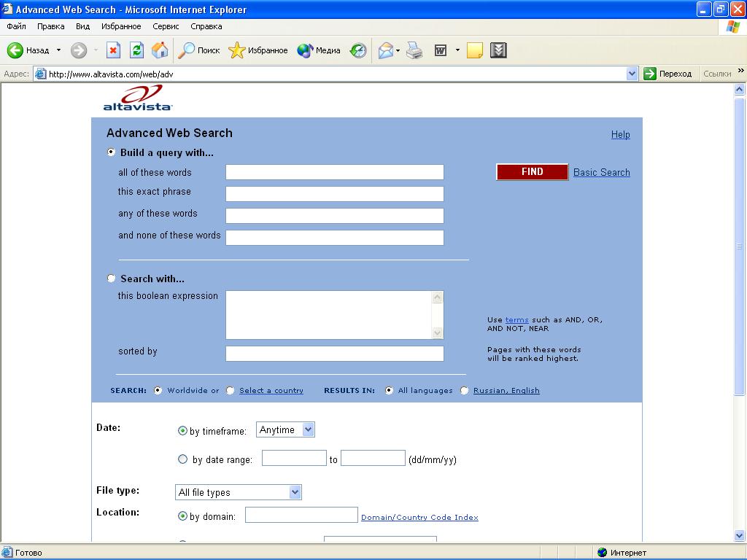Choose the 'Select a country' radio button
The height and width of the screenshot is (560, 747).
pyautogui.click(x=230, y=391)
